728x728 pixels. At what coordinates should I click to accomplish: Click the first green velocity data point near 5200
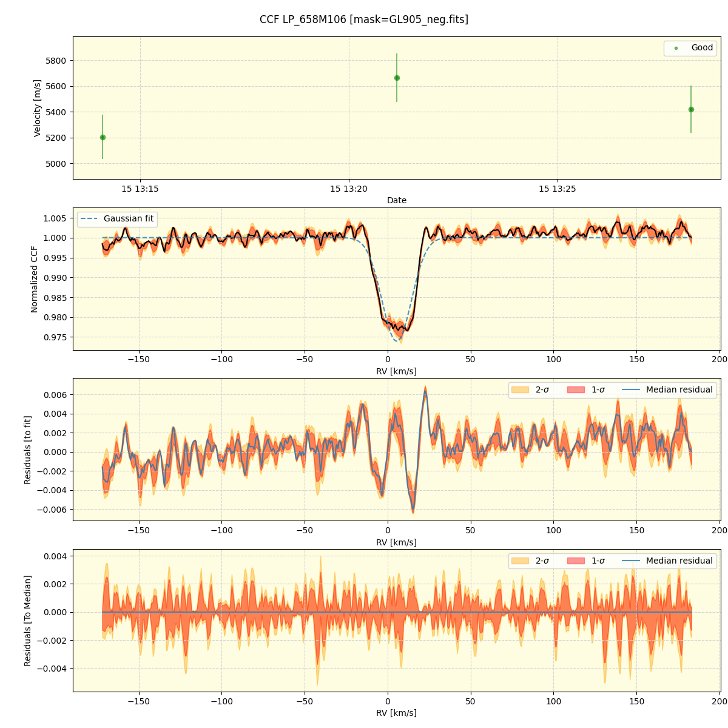click(103, 137)
